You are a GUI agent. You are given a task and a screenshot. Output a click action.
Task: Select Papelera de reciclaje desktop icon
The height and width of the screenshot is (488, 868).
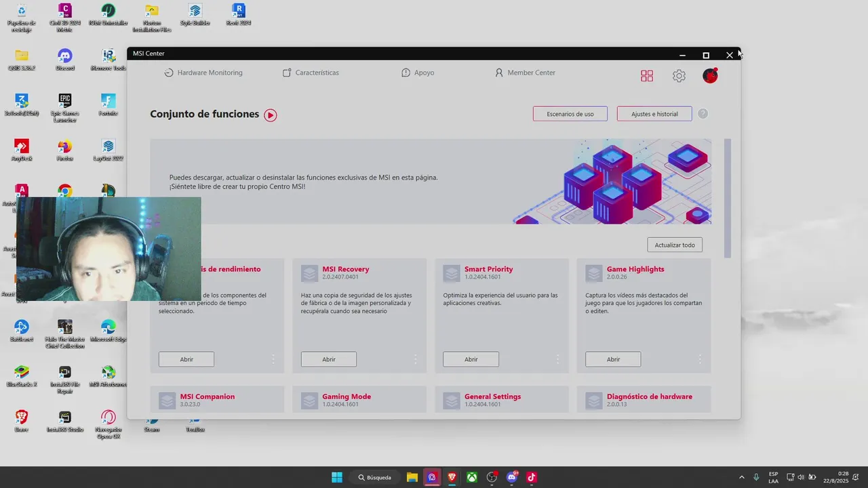(x=22, y=18)
